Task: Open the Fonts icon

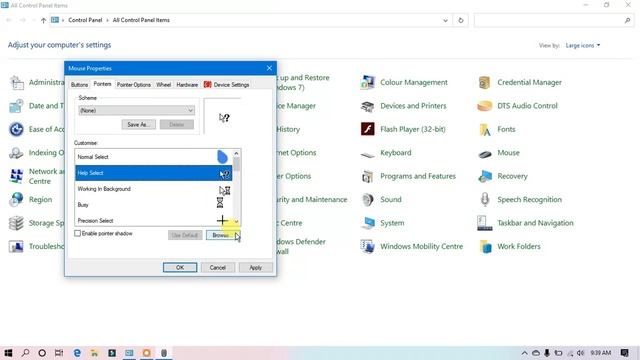Action: click(484, 129)
